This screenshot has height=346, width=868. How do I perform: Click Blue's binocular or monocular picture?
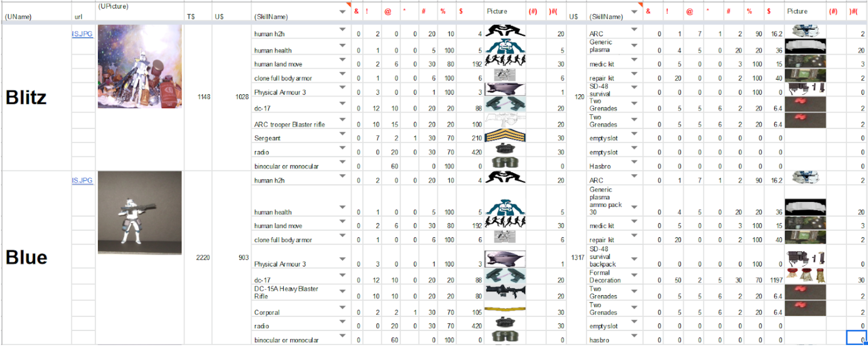tap(505, 337)
